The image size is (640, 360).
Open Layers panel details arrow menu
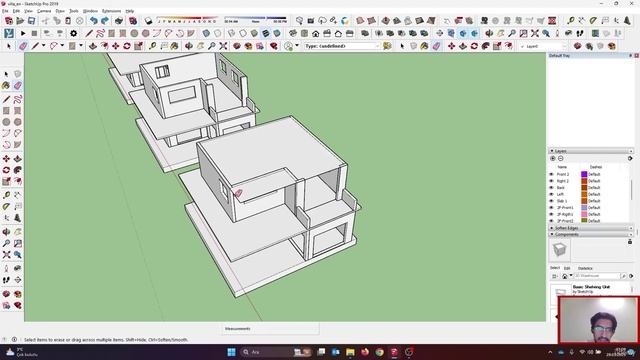point(630,158)
